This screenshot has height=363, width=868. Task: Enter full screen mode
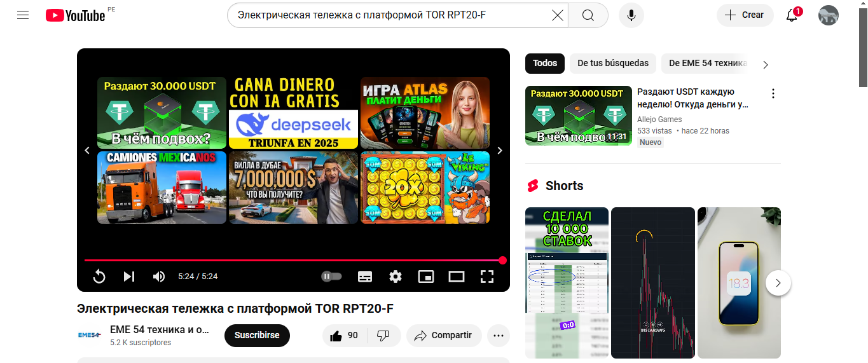(x=487, y=276)
